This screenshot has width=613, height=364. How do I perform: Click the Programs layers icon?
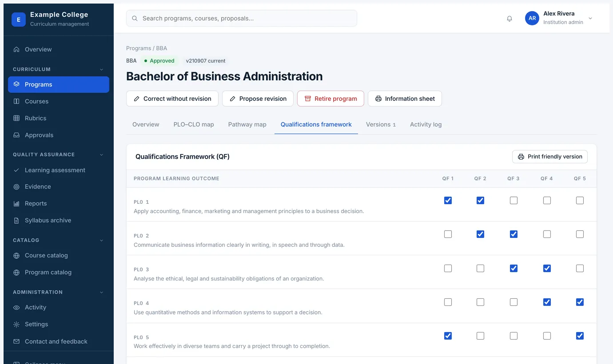(x=16, y=84)
